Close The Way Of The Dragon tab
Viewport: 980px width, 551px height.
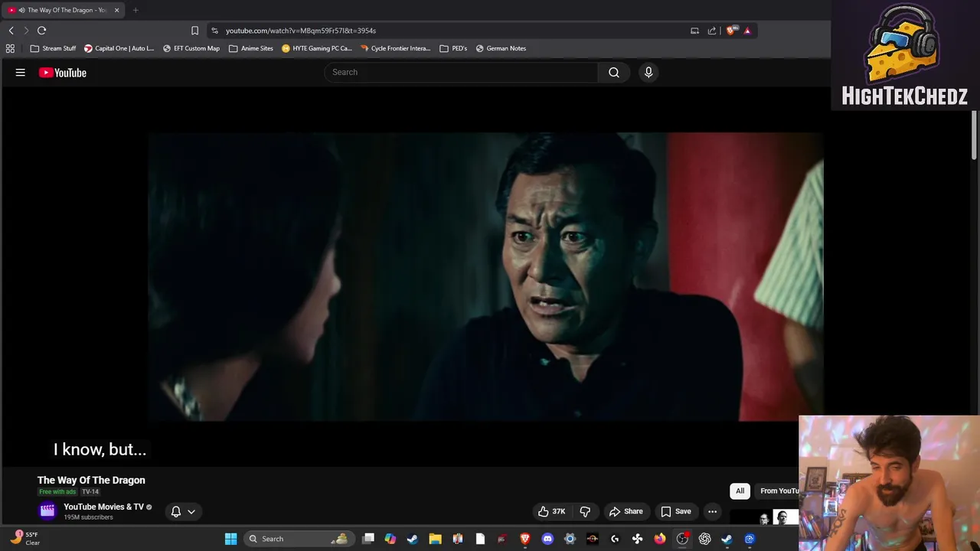tap(116, 10)
